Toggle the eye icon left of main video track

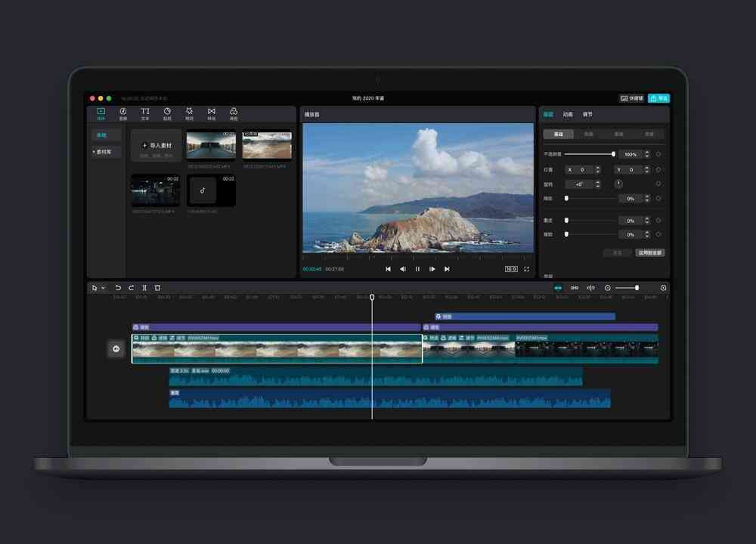tap(116, 349)
